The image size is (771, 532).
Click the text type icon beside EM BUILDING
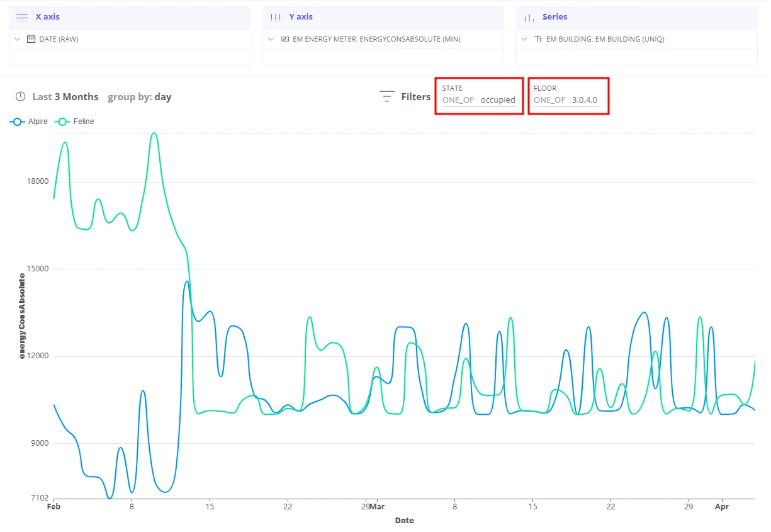coord(538,39)
